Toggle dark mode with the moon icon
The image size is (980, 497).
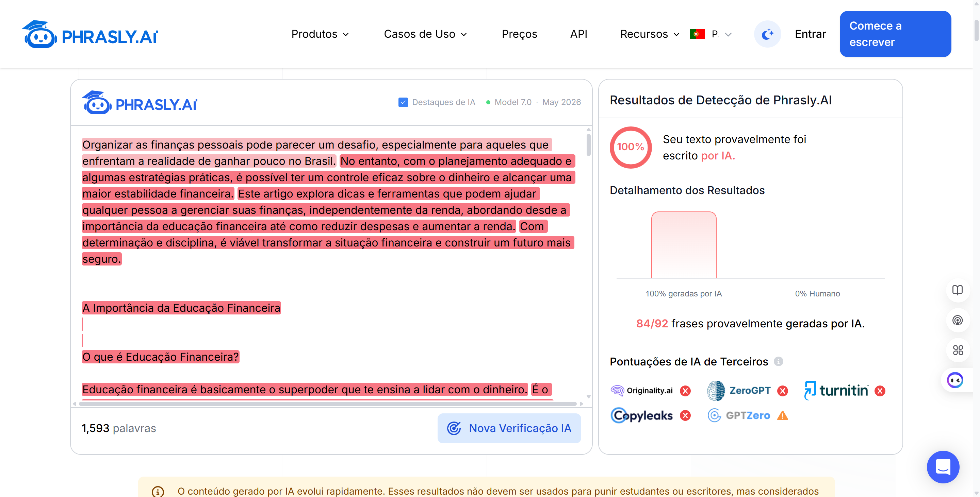pos(767,34)
